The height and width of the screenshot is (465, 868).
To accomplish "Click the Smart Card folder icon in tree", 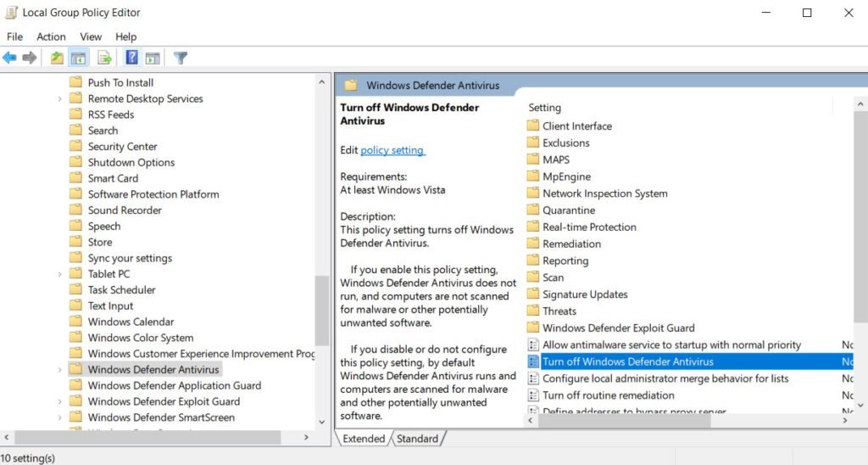I will pos(75,178).
